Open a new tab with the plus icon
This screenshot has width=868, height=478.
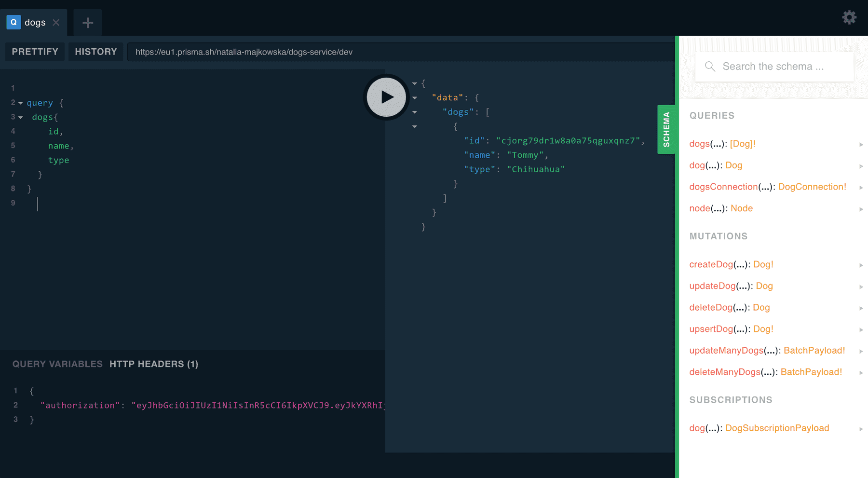pyautogui.click(x=87, y=22)
